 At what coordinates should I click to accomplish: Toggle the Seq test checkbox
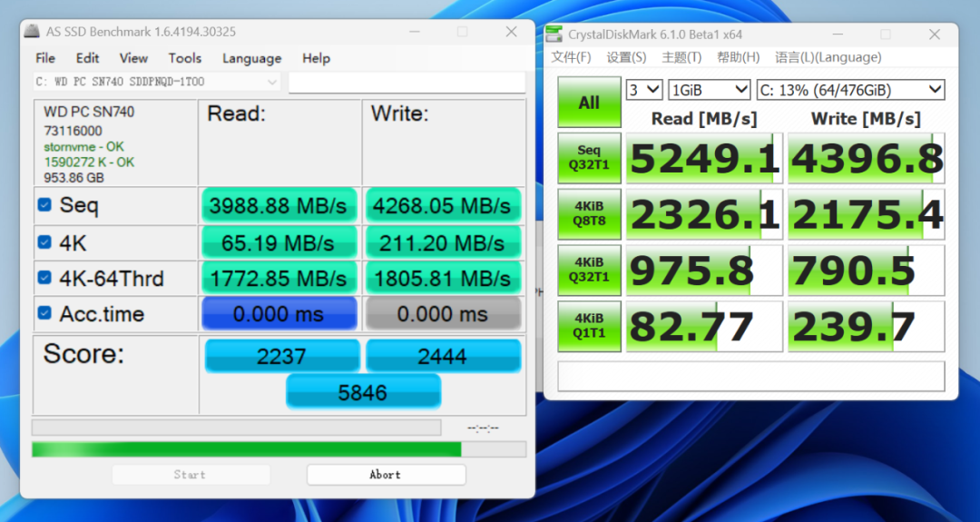click(x=44, y=204)
